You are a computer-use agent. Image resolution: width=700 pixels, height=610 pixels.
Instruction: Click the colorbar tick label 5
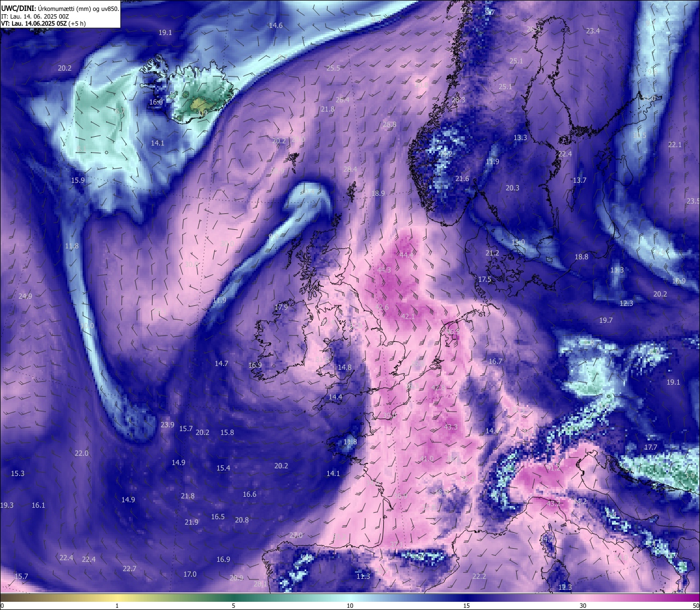point(234,605)
